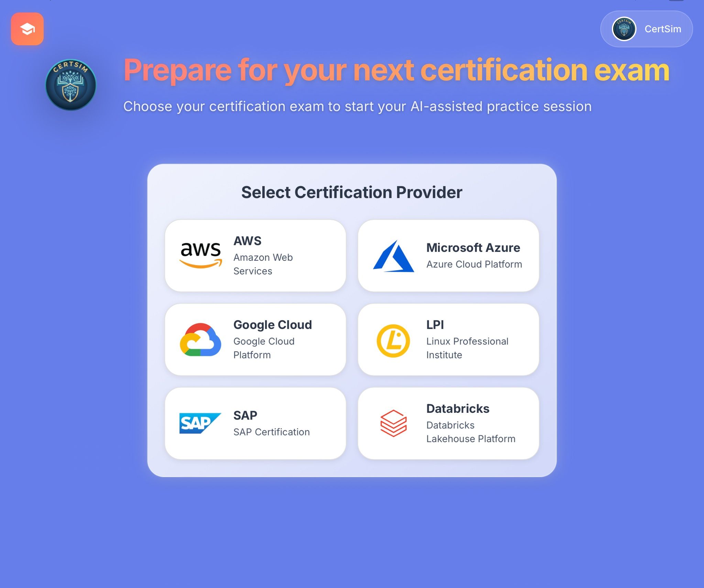Click the 'Select Certification Provider' heading
704x588 pixels.
point(352,192)
